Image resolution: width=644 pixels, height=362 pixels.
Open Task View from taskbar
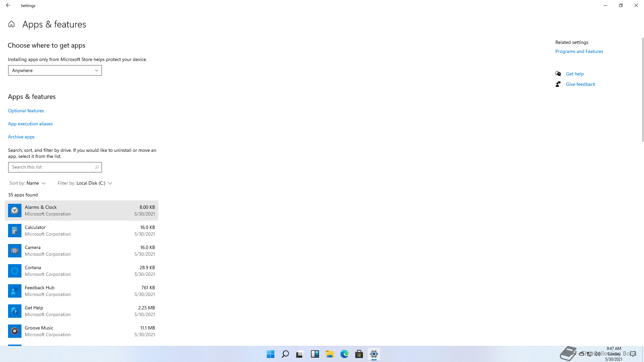pyautogui.click(x=300, y=354)
